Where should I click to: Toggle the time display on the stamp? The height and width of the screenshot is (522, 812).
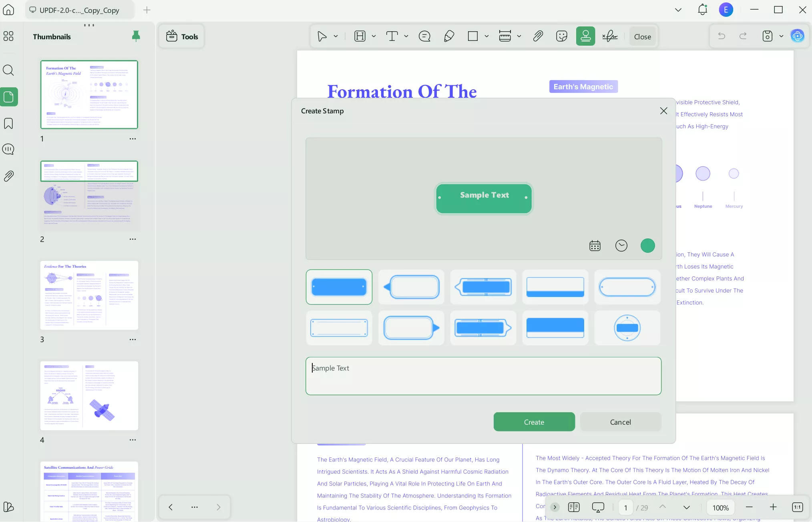621,245
